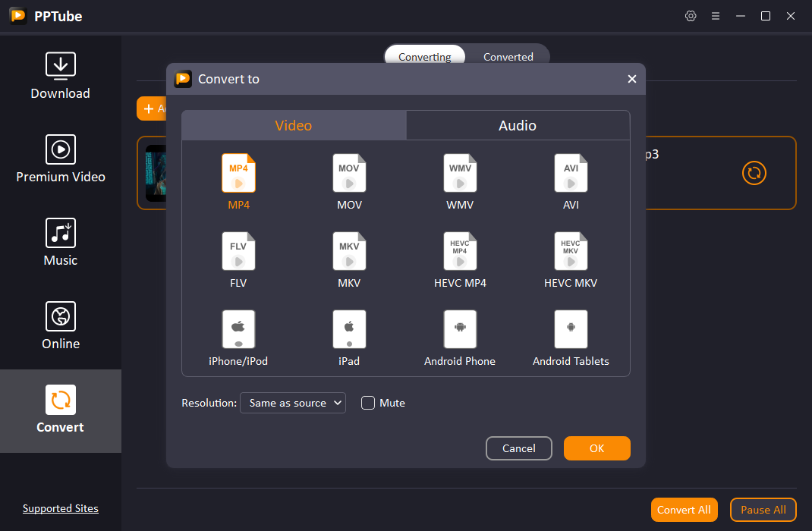Enable the Mute checkbox
Image resolution: width=812 pixels, height=531 pixels.
coord(368,403)
